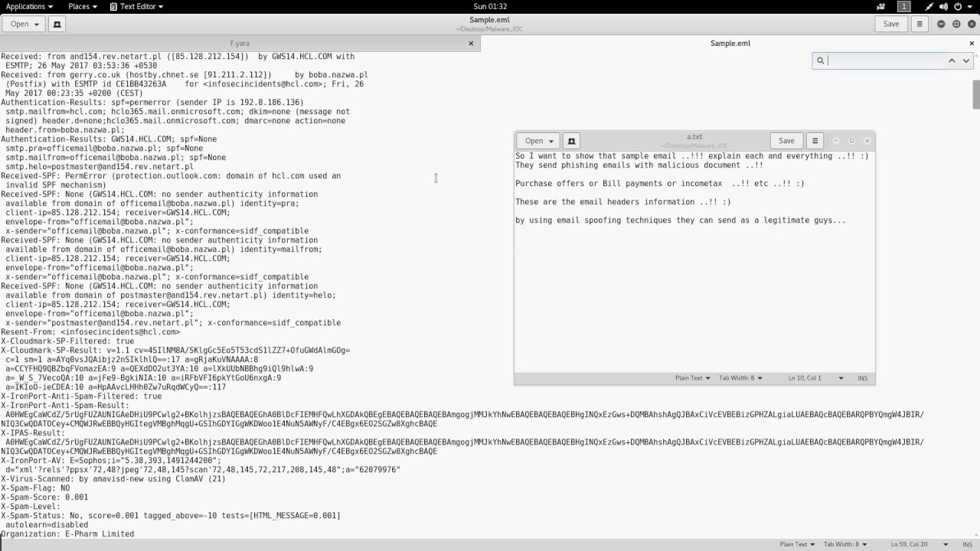Click 'They send phishing emails' line in a.txt
Viewport: 980px width, 551px height.
pos(639,165)
